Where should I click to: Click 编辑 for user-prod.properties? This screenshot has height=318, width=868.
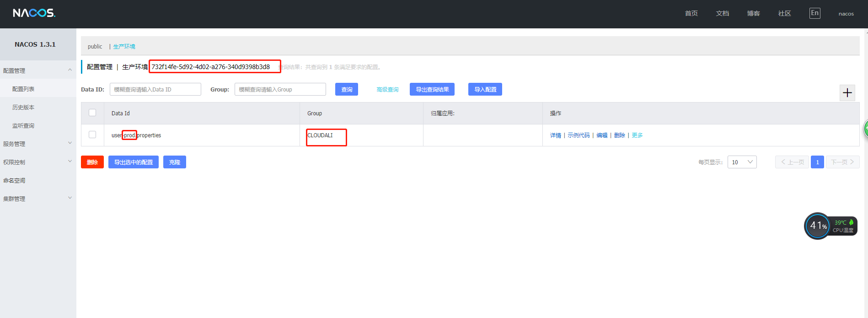click(x=602, y=135)
